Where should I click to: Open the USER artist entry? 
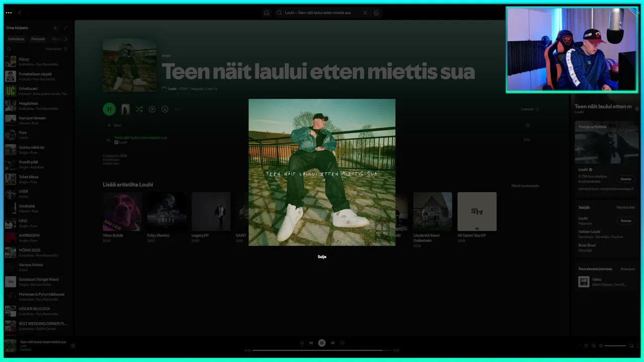[37, 194]
